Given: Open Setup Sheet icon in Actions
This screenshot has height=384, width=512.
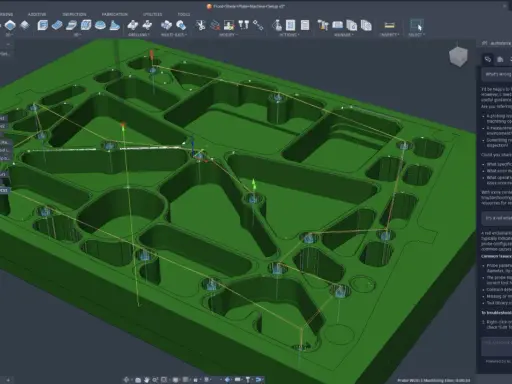Looking at the screenshot, I should pyautogui.click(x=305, y=25).
